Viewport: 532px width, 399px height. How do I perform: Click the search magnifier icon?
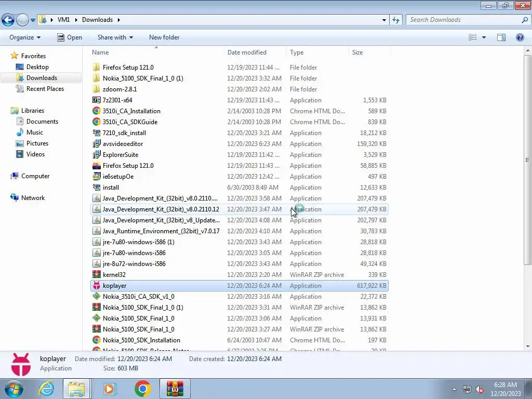click(525, 20)
